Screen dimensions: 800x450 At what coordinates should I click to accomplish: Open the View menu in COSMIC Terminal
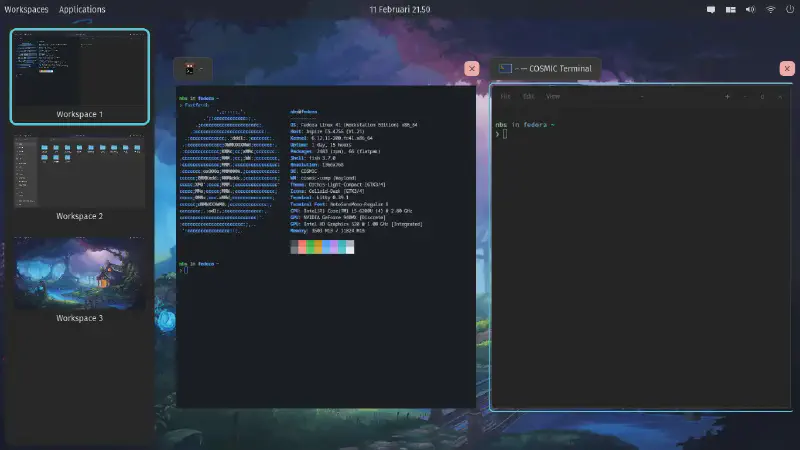tap(553, 97)
